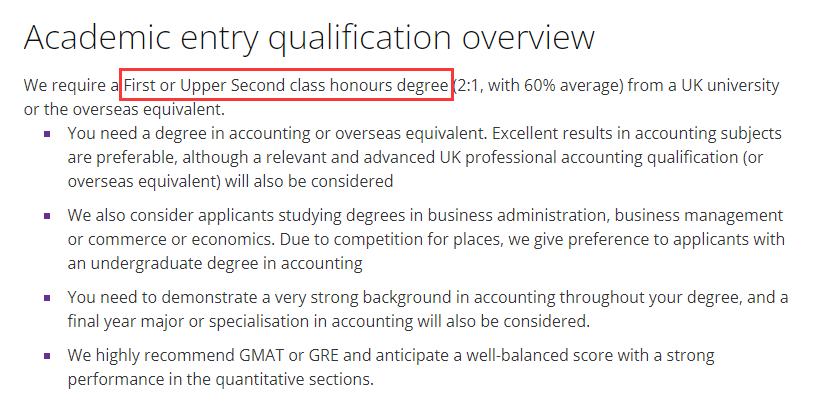Click the words 'We require a'
814x404 pixels.
70,85
